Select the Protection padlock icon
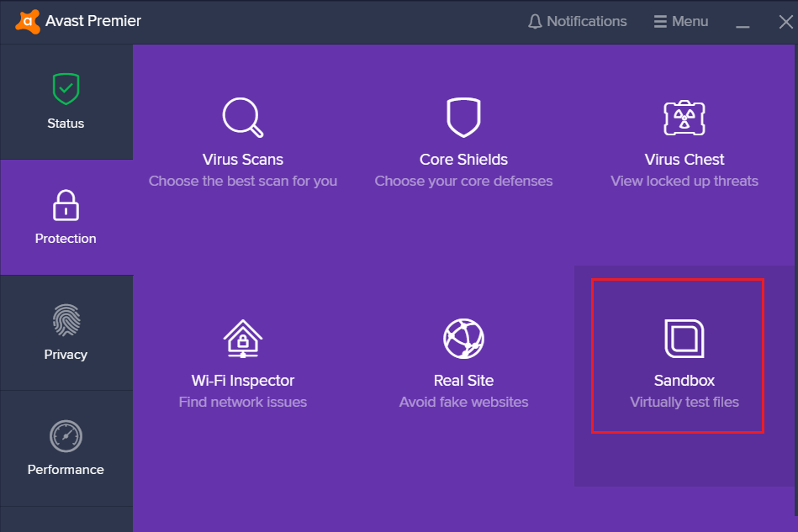This screenshot has height=532, width=798. 66,205
